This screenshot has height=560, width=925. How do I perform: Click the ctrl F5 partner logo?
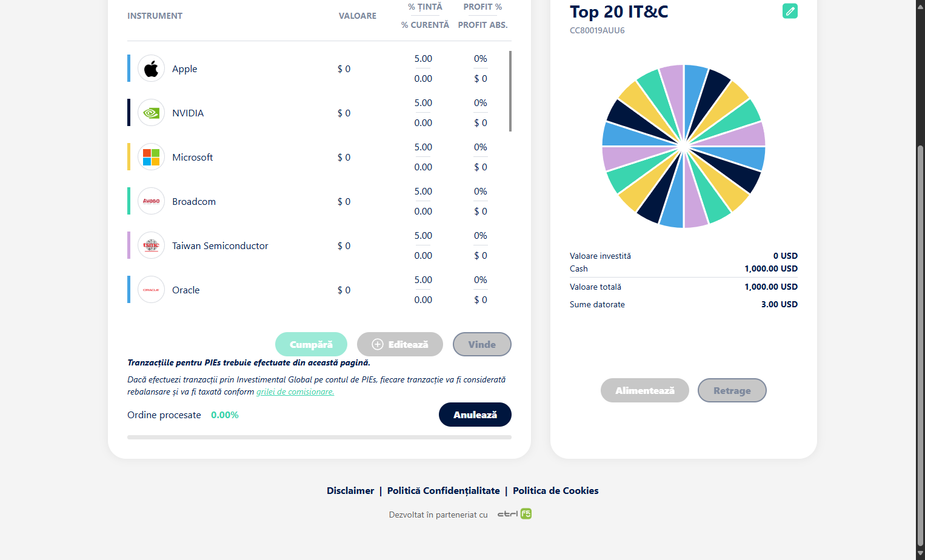pos(515,514)
